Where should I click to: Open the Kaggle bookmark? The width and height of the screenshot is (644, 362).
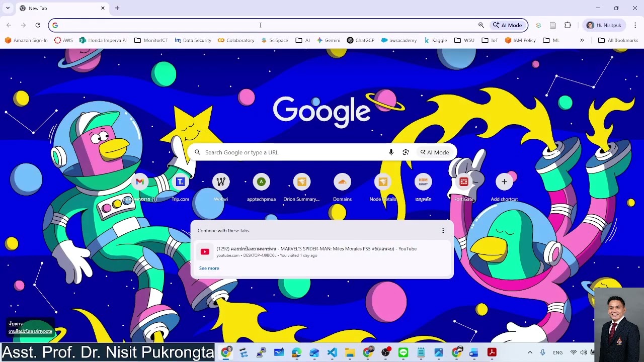[x=436, y=40]
